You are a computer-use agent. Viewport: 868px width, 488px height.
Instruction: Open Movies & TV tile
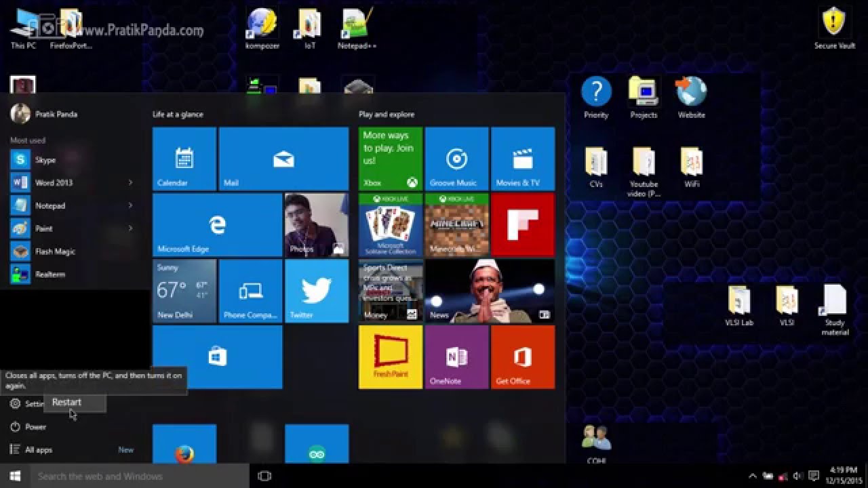(x=523, y=159)
